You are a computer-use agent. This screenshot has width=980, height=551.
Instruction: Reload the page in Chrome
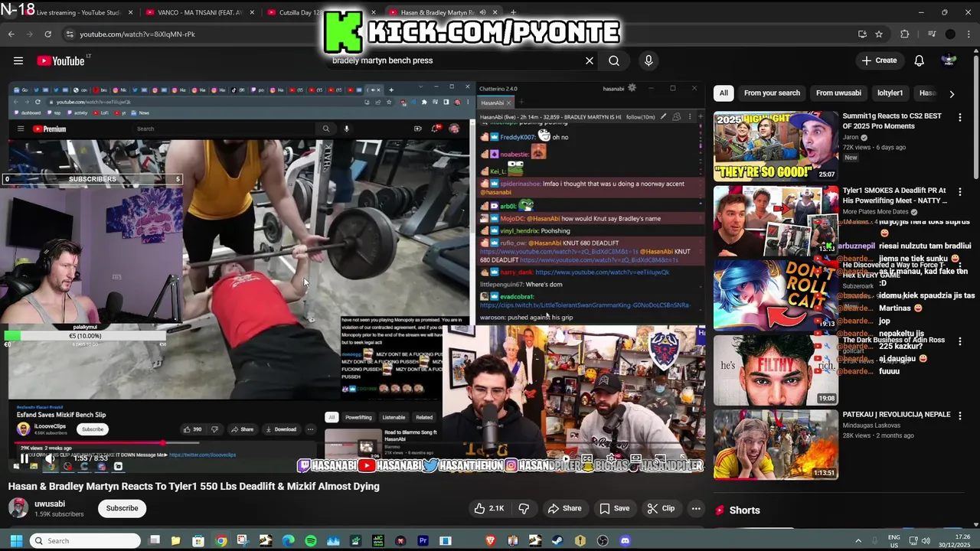[x=47, y=34]
